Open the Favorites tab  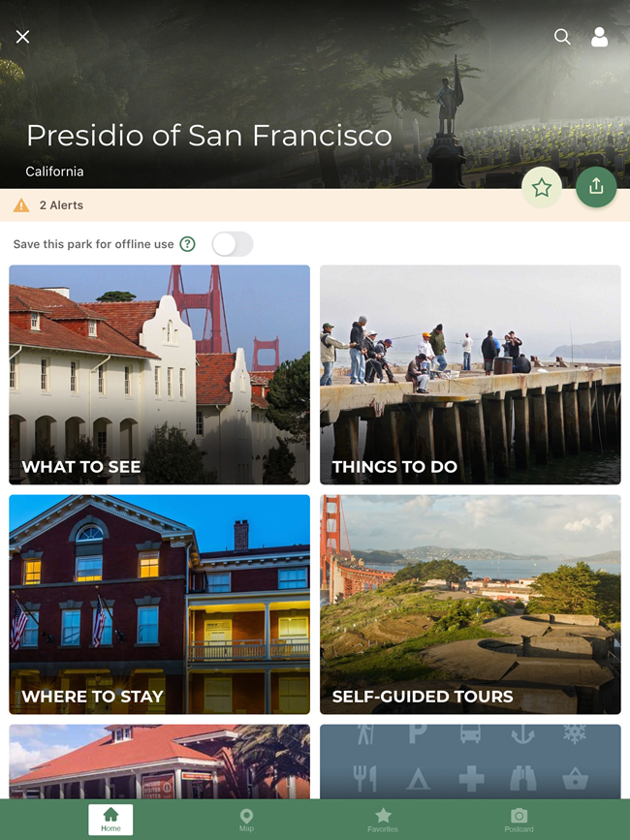coord(383,820)
